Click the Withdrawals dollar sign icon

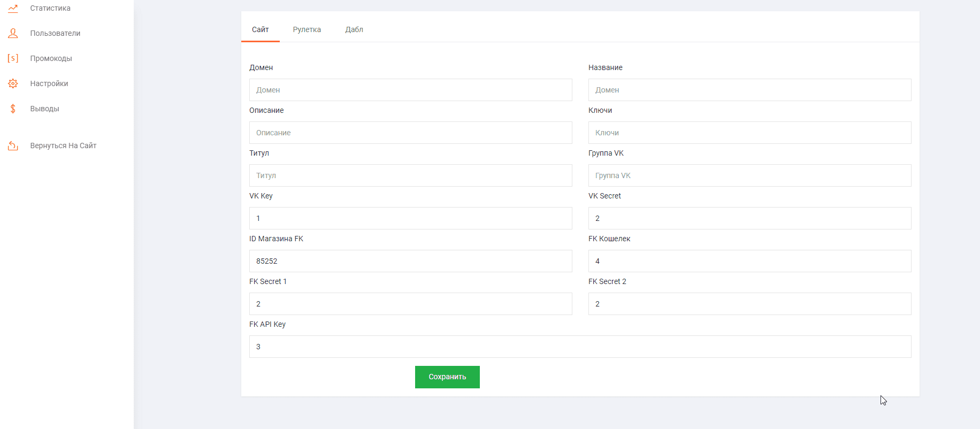coord(13,109)
